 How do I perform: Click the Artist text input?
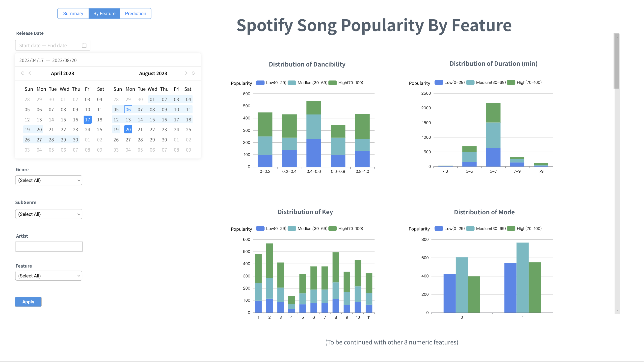[x=49, y=247]
